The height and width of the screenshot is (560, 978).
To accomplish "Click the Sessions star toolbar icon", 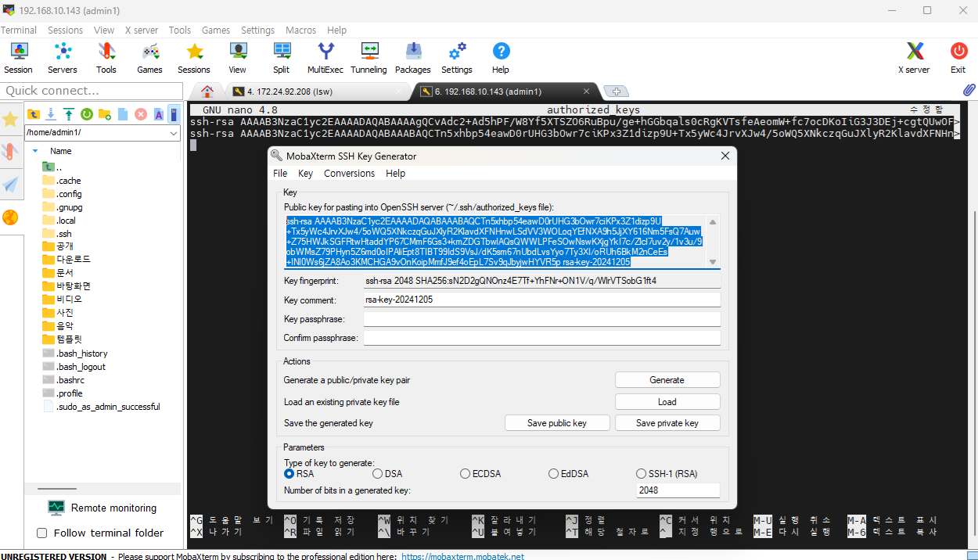I will pos(194,58).
